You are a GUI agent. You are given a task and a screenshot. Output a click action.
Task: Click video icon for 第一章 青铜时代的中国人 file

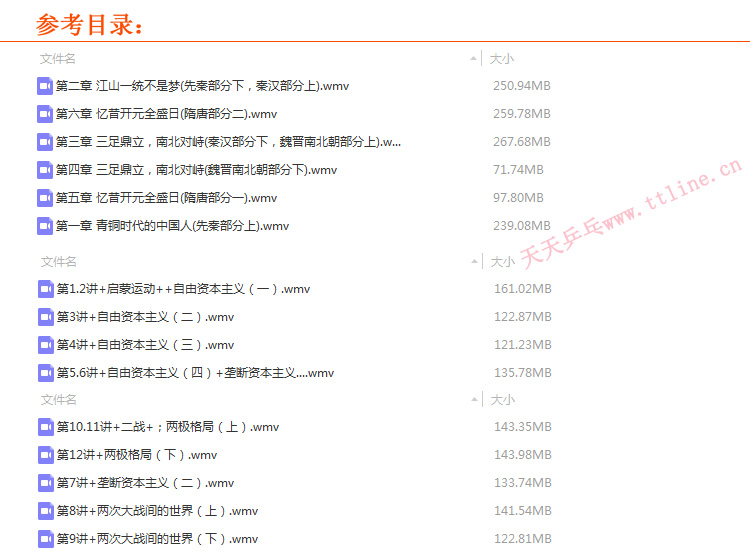pos(45,226)
